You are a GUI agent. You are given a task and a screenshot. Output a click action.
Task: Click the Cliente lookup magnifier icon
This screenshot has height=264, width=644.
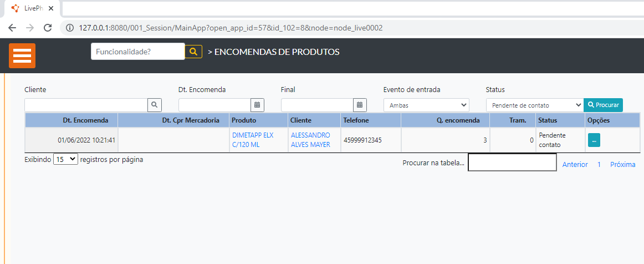tap(154, 105)
